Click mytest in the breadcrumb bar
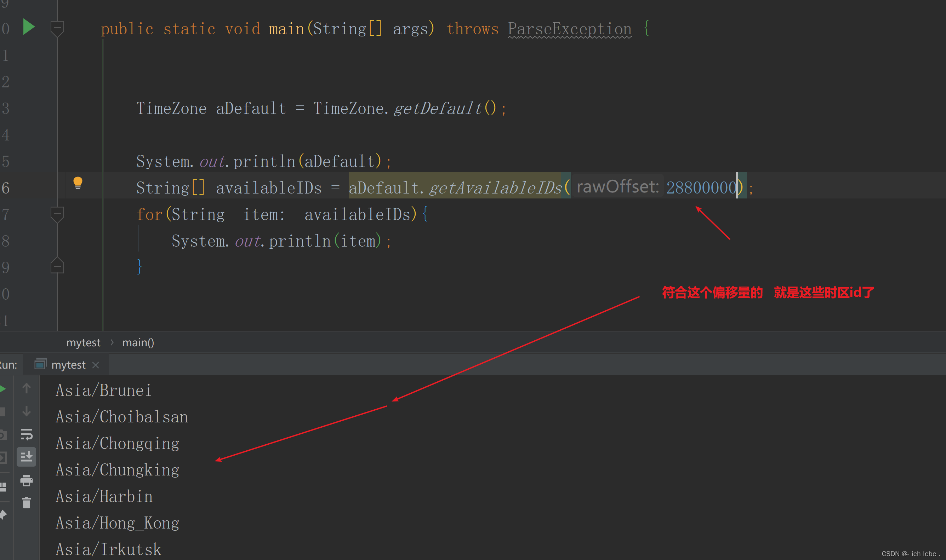The width and height of the screenshot is (946, 560). (83, 343)
